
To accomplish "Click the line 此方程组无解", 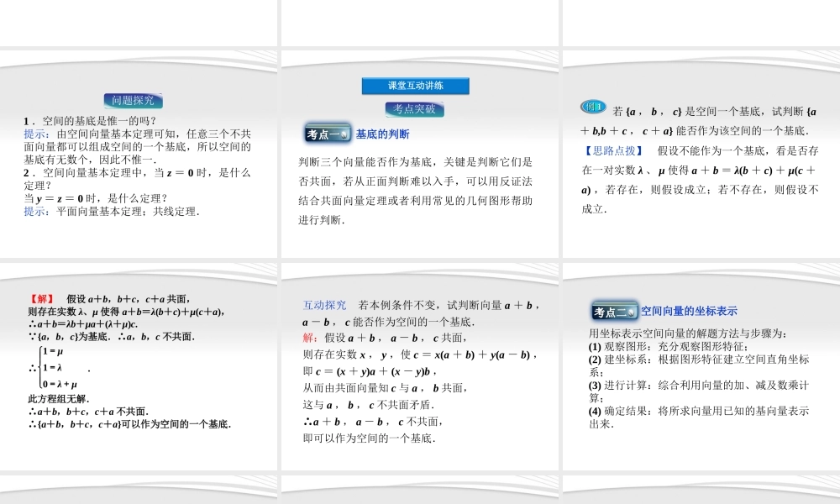I will point(59,399).
